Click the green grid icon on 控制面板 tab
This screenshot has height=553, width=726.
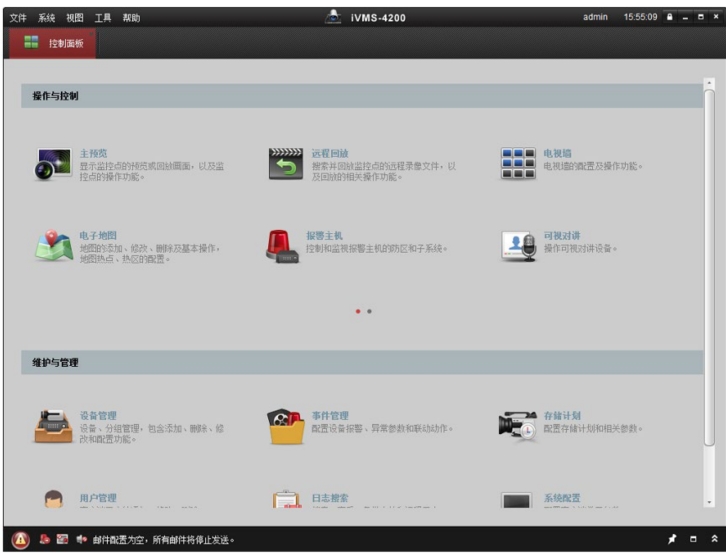point(31,42)
